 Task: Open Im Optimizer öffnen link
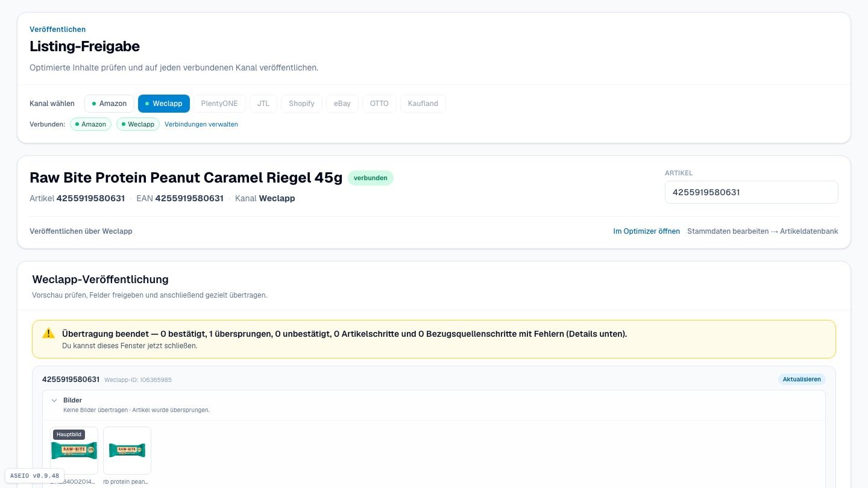pos(647,231)
